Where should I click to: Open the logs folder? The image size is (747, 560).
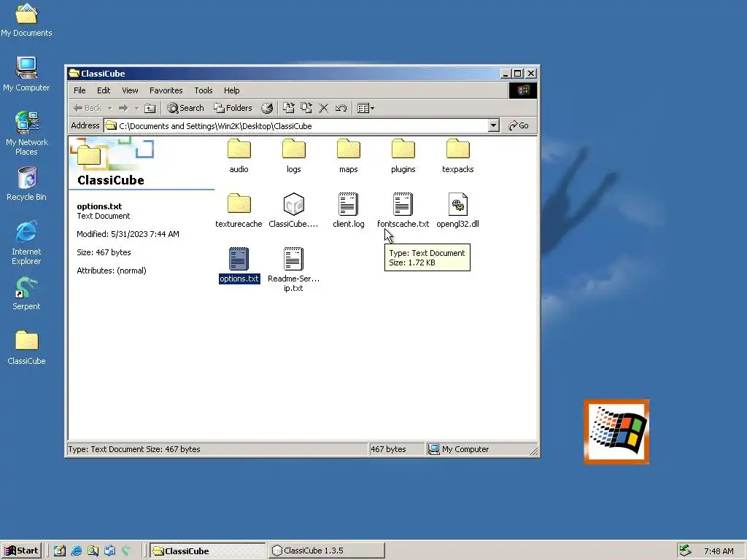[293, 156]
